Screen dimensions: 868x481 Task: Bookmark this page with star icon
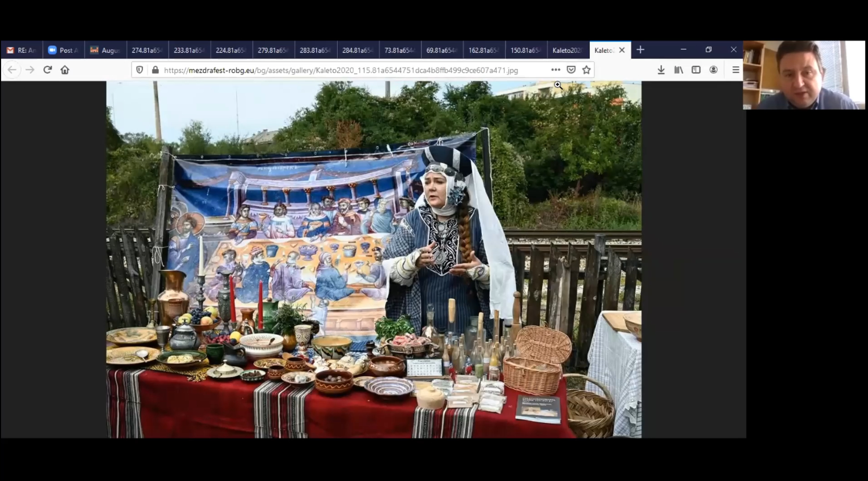point(586,70)
